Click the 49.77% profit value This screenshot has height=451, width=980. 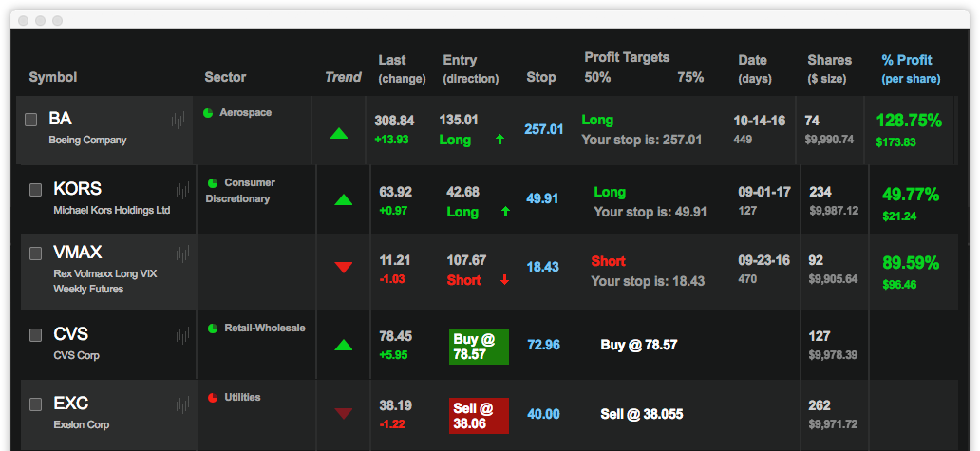[911, 195]
